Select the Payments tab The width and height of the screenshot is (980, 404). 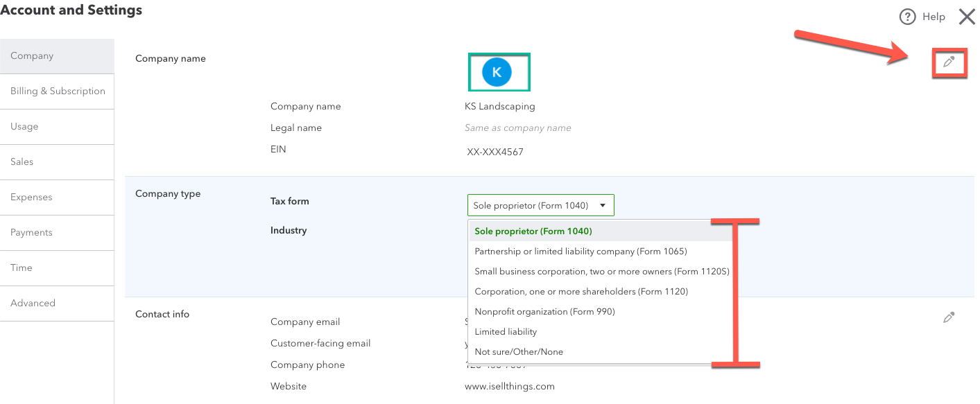pos(31,233)
